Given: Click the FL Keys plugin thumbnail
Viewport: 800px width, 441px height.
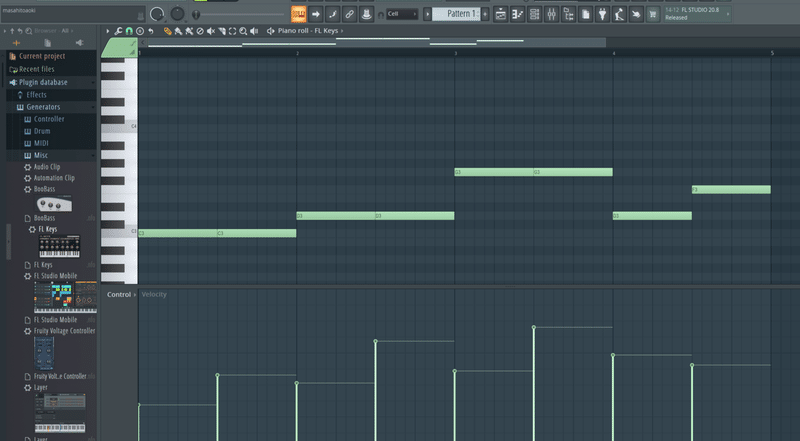Looking at the screenshot, I should pos(60,246).
